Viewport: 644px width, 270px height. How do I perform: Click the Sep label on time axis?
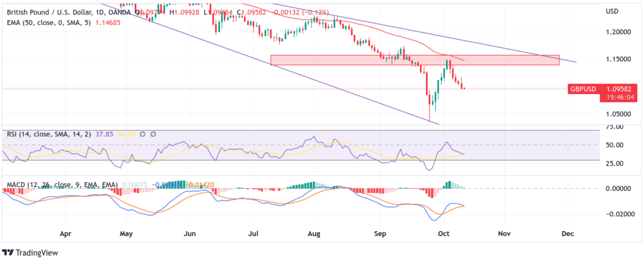380,234
